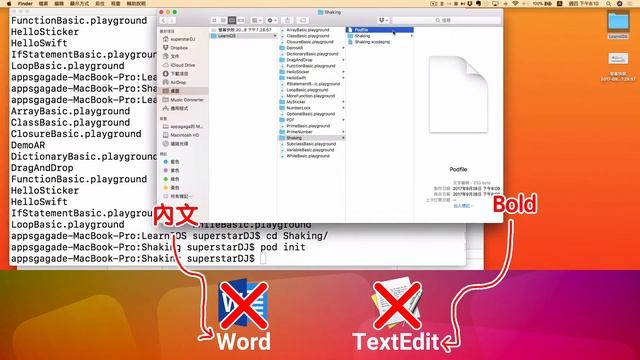The height and width of the screenshot is (360, 640).
Task: Expand the PDF folder arrow
Action: [343, 120]
